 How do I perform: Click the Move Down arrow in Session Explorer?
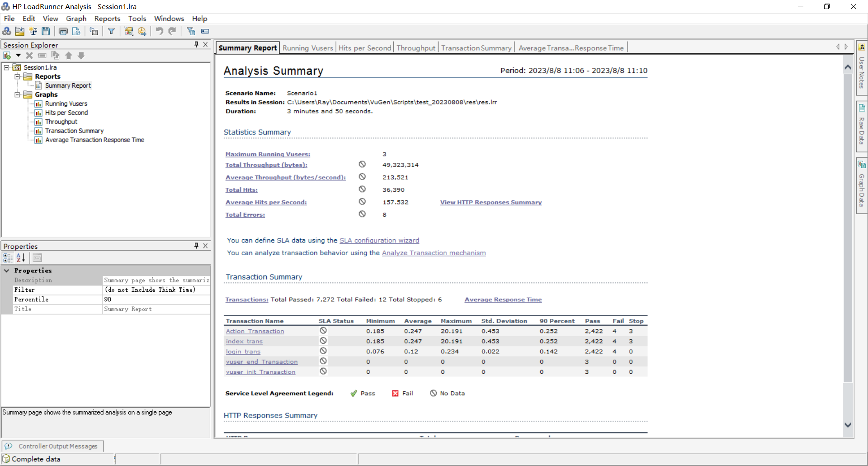coord(81,56)
